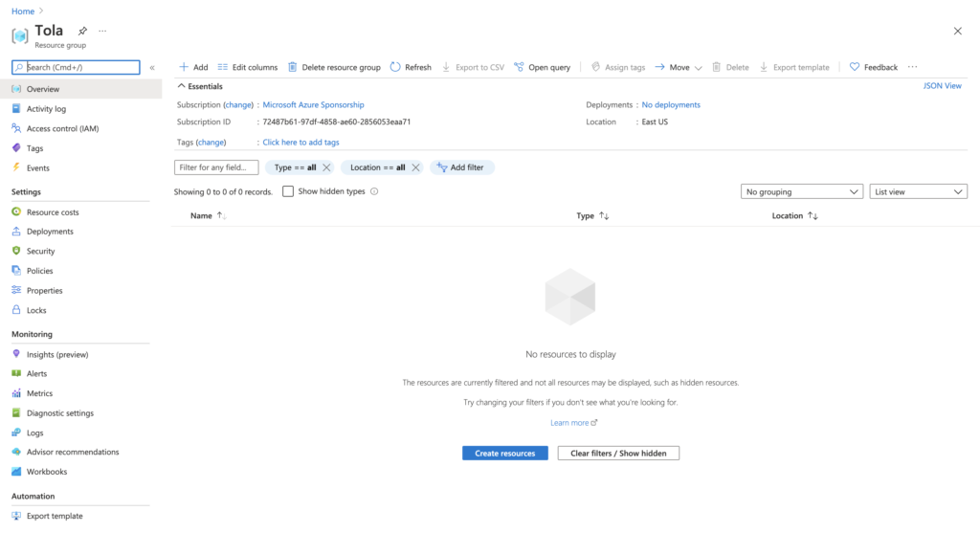Click the info icon beside hidden types
The width and height of the screenshot is (980, 533).
point(374,191)
